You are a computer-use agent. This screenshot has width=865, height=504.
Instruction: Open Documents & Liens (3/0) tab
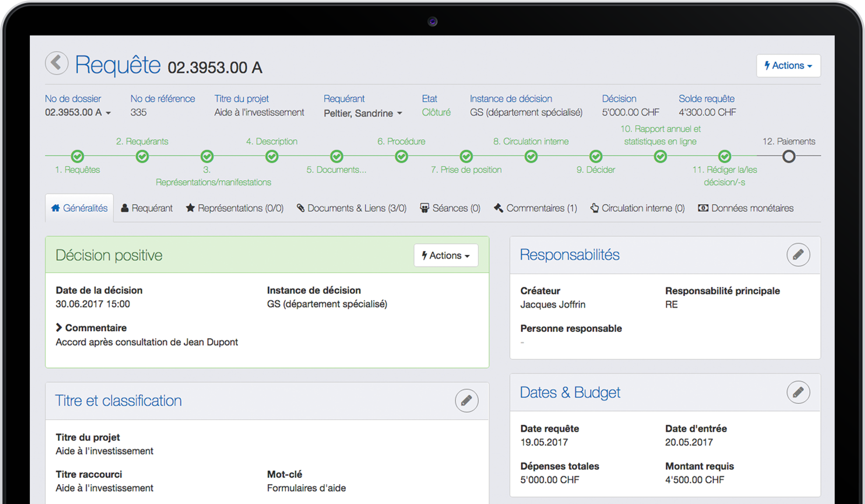(x=351, y=208)
